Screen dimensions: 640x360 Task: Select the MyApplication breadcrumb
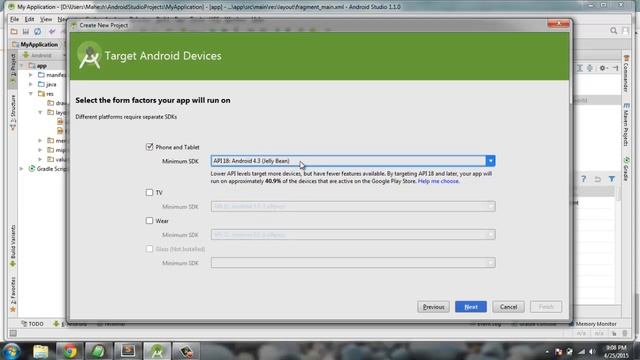[x=36, y=44]
